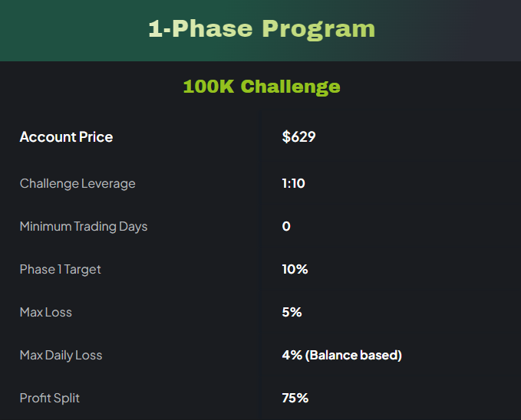Screen dimensions: 521x420
Task: Select the 10% target value
Action: (x=295, y=270)
